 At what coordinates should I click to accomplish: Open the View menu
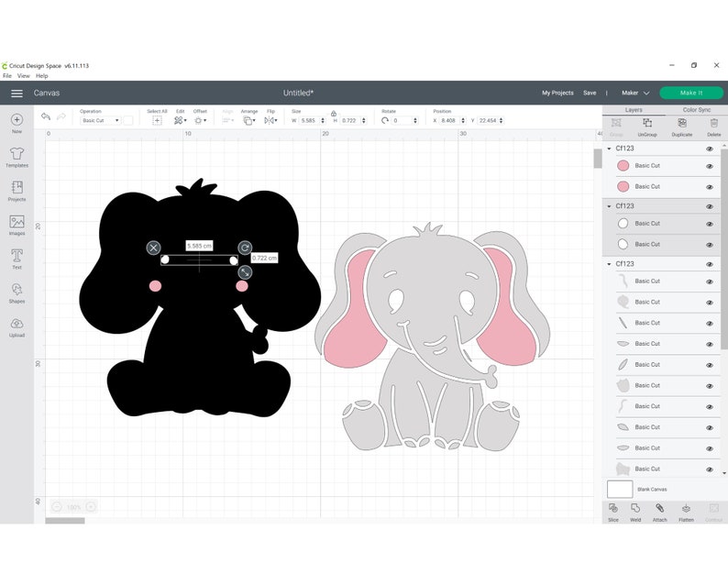point(23,76)
